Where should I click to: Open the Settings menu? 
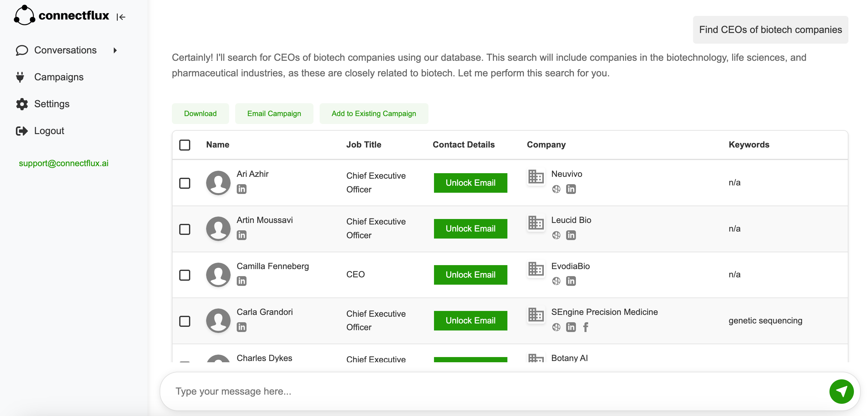click(51, 103)
